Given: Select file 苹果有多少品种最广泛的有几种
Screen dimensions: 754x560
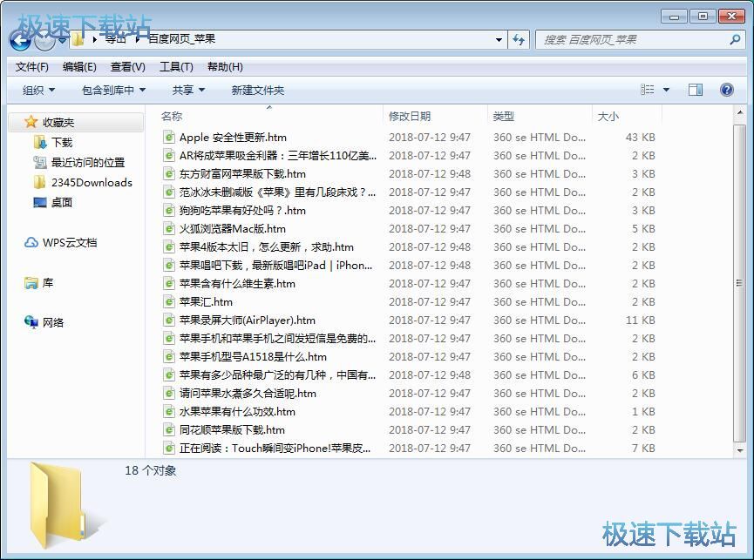Looking at the screenshot, I should tap(277, 374).
